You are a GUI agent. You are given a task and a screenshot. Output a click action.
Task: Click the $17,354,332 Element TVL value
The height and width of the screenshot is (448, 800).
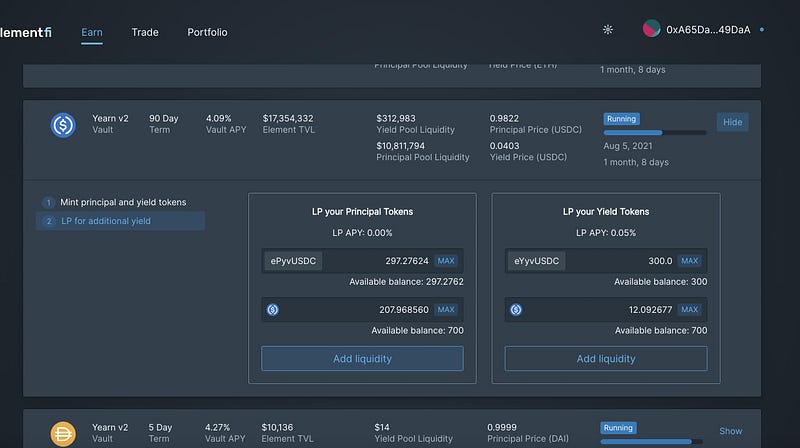click(x=288, y=118)
